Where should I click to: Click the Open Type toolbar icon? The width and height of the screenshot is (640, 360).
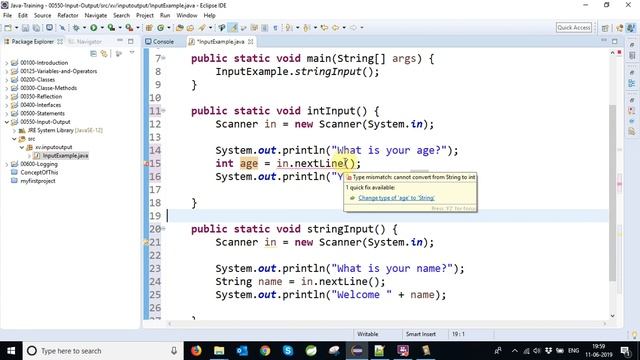179,28
